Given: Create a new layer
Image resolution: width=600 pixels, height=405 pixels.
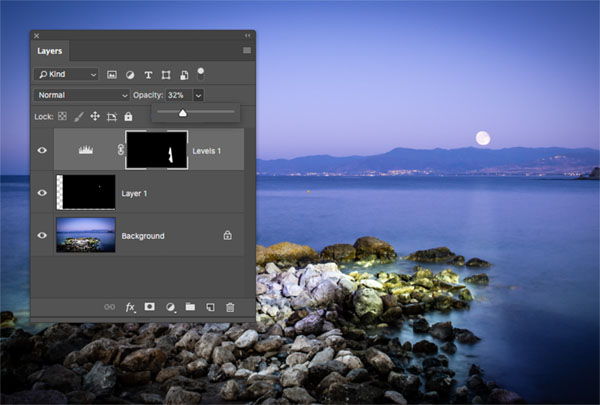Looking at the screenshot, I should point(210,307).
